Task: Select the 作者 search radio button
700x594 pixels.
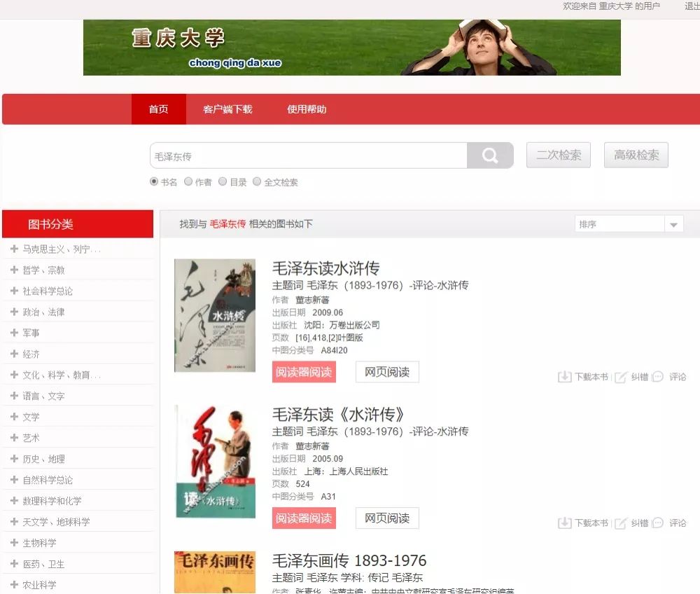Action: click(x=188, y=181)
